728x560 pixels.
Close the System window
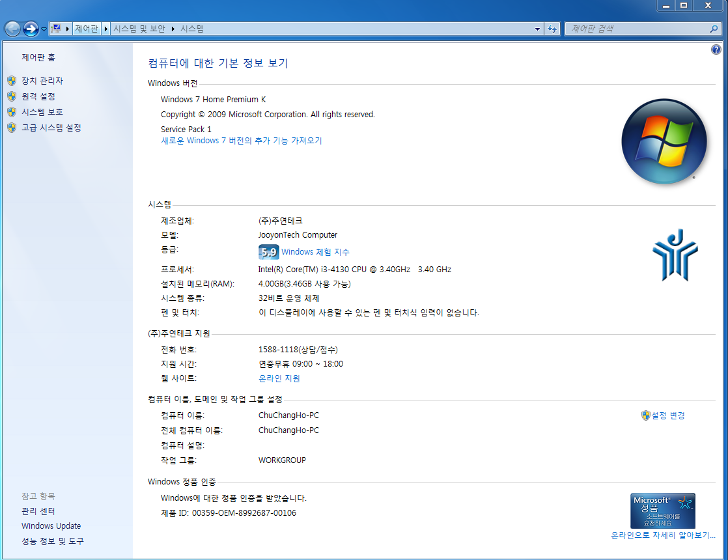(708, 6)
